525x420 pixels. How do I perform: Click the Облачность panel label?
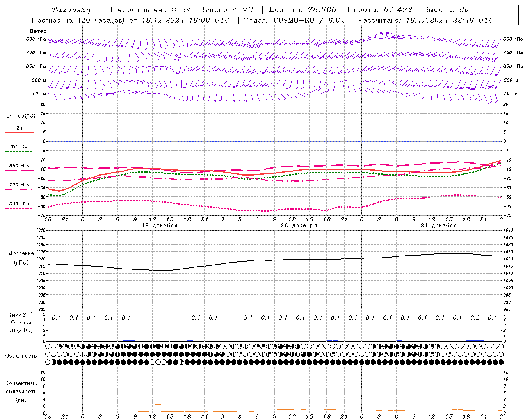(x=21, y=356)
